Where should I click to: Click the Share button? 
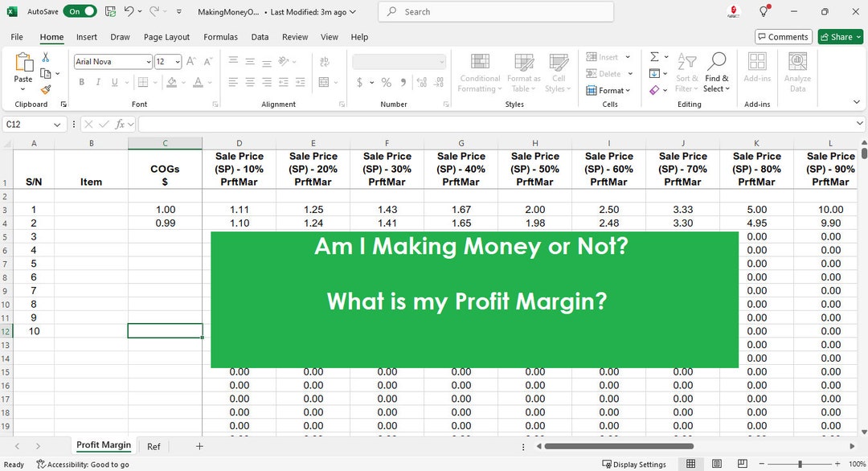coord(838,36)
